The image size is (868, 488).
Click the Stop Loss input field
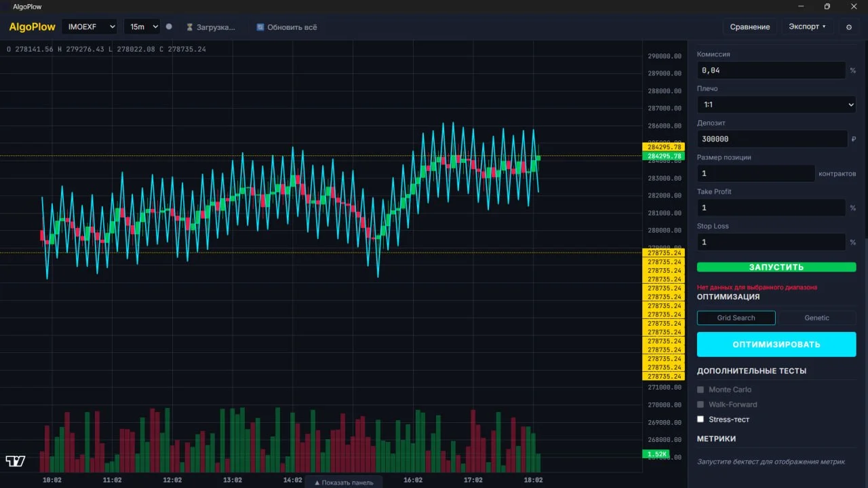(772, 242)
